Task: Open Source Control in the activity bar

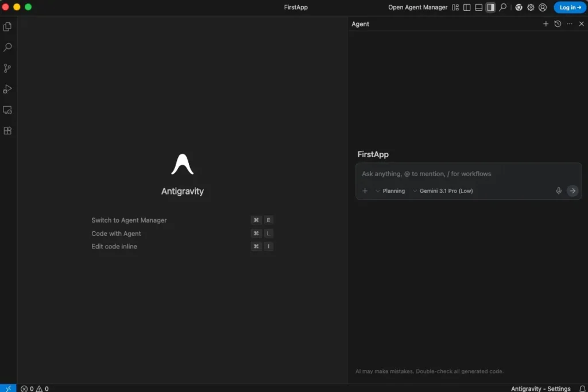Action: [7, 68]
